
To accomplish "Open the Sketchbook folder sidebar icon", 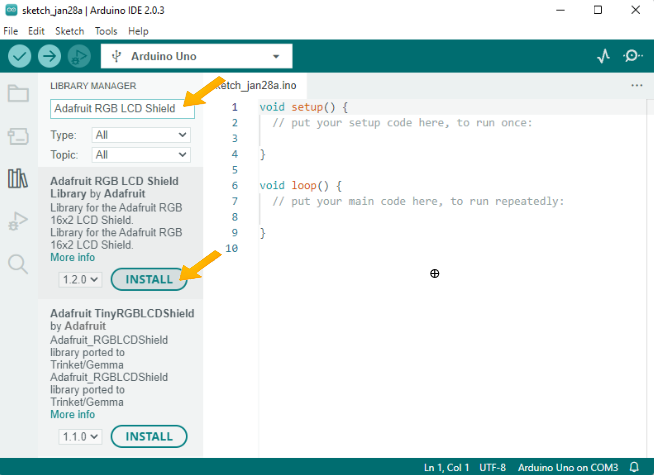I will [x=18, y=93].
